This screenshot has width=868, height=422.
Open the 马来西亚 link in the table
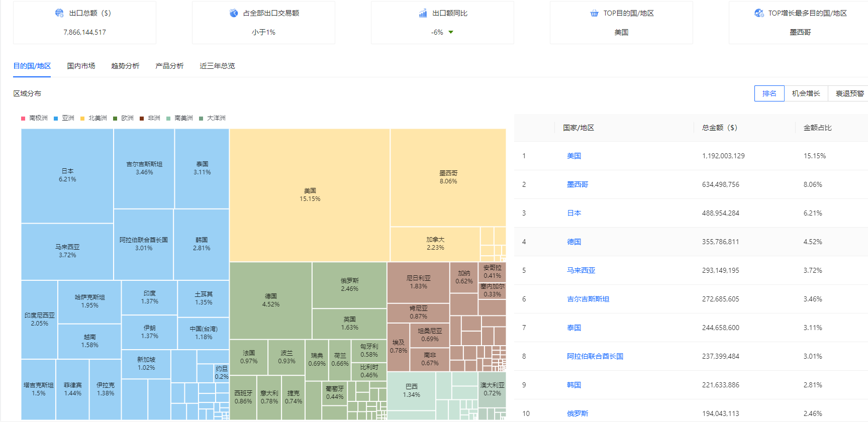tap(581, 270)
